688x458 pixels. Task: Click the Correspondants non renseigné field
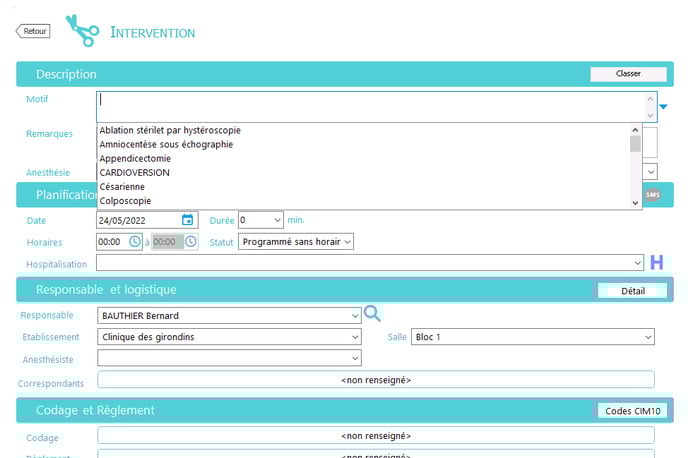click(x=375, y=380)
